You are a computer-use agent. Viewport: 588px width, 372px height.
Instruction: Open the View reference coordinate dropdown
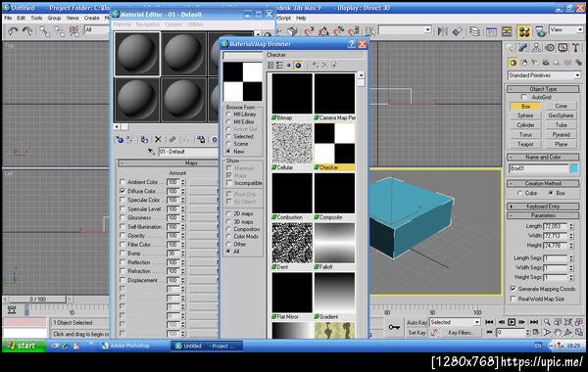click(565, 29)
